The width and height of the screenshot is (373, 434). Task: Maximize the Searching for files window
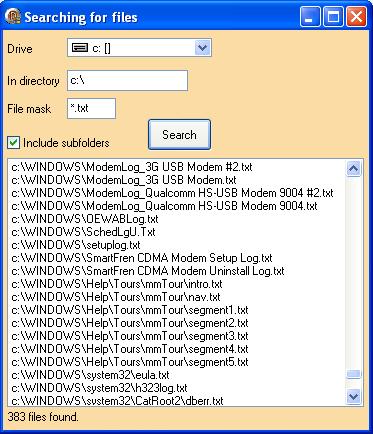pyautogui.click(x=333, y=17)
